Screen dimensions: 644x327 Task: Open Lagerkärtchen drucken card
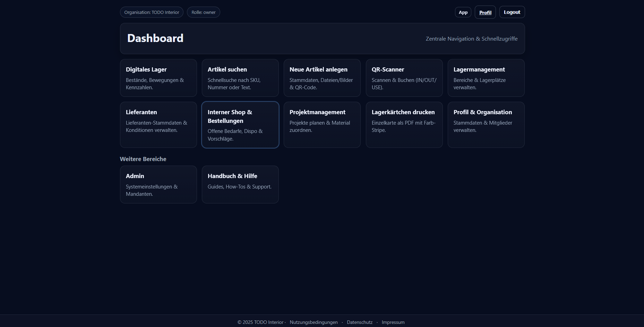(x=404, y=125)
